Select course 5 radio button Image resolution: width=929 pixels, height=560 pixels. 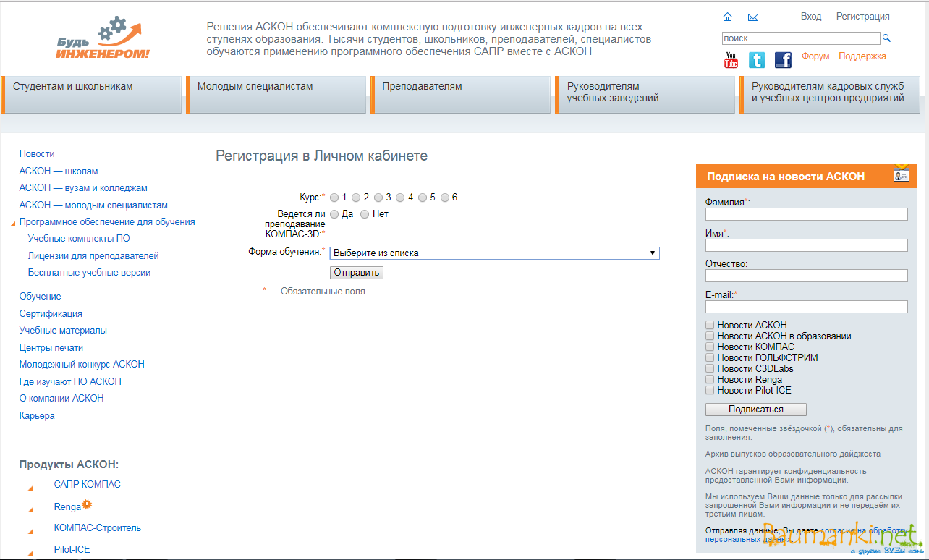(x=423, y=198)
